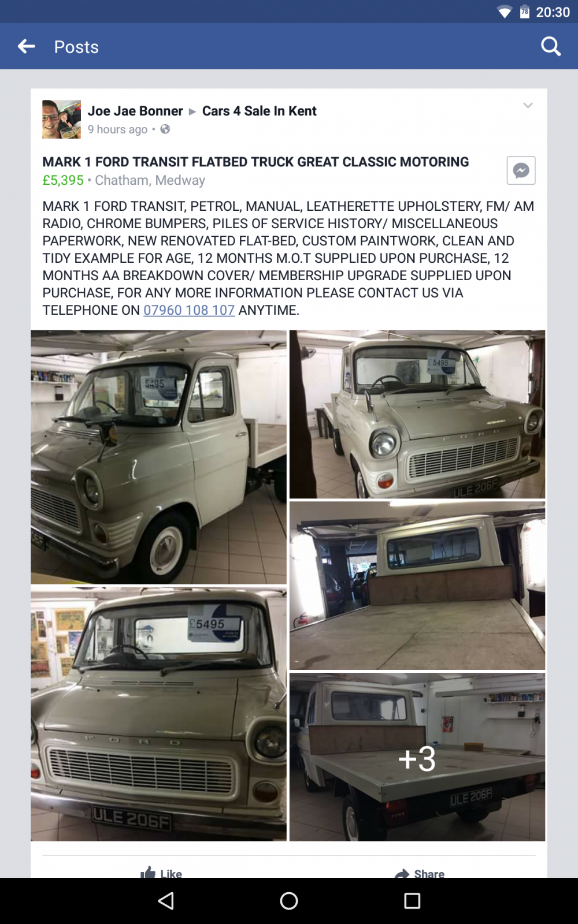Tap Android back navigation button
Viewport: 578px width, 924px height.
(166, 900)
